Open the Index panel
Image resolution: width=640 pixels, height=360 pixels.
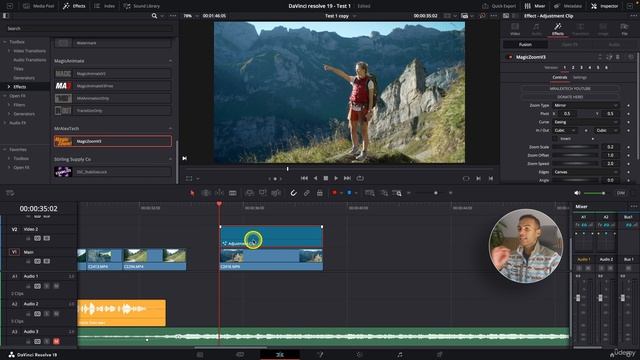click(104, 6)
